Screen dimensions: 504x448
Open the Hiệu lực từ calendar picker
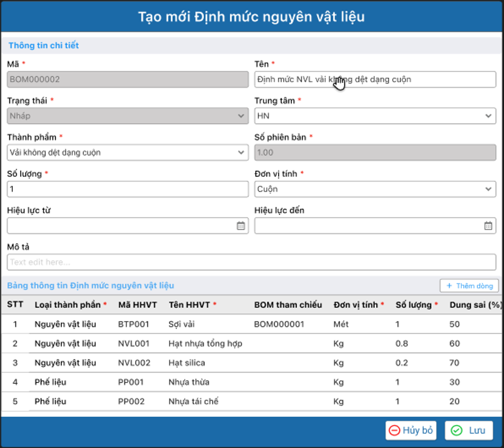tap(240, 226)
